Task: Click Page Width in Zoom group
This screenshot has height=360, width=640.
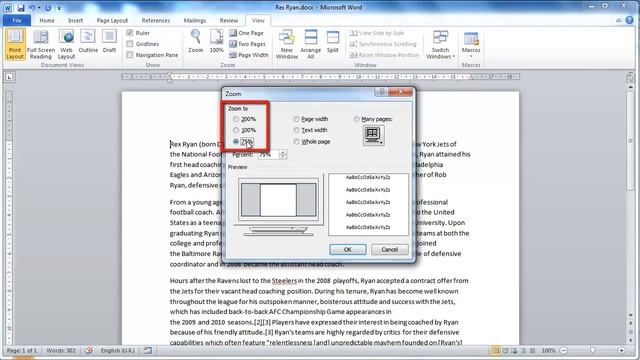Action: 249,55
